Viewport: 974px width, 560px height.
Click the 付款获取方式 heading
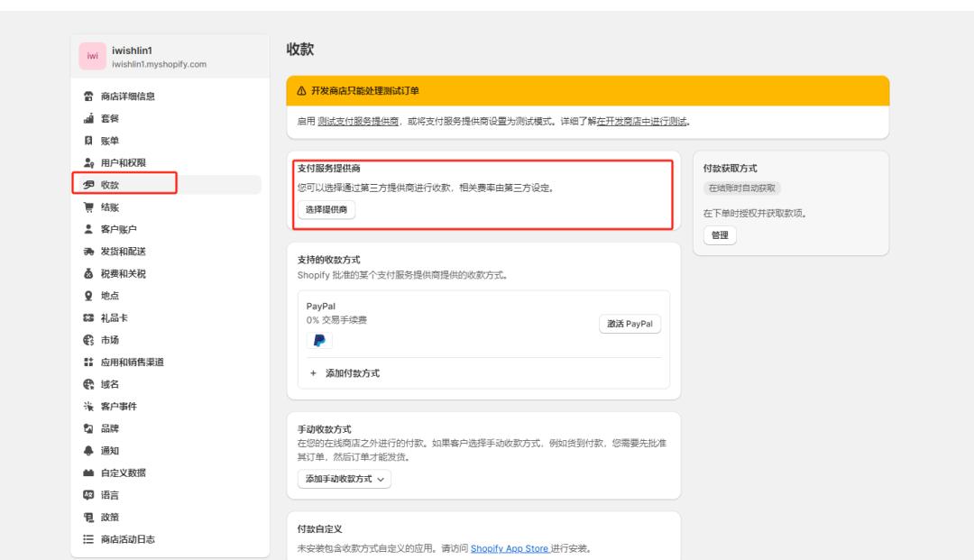point(730,169)
